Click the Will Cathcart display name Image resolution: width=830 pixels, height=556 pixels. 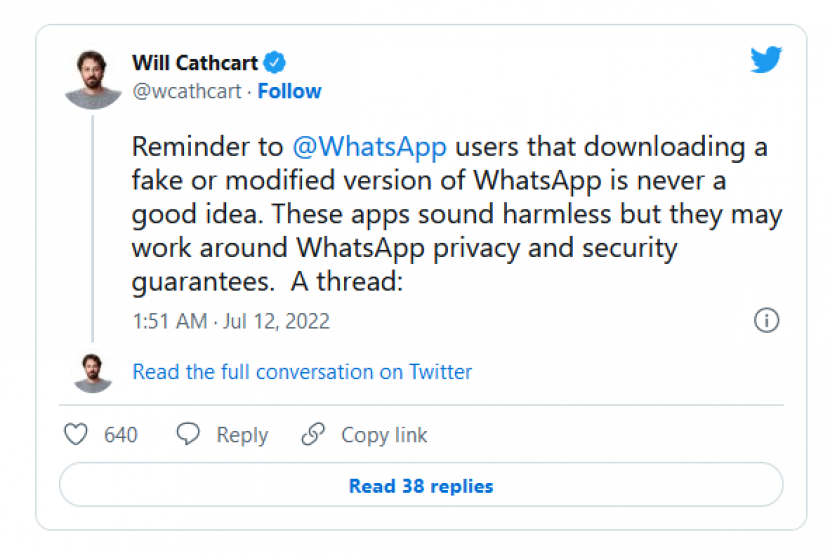coord(195,63)
